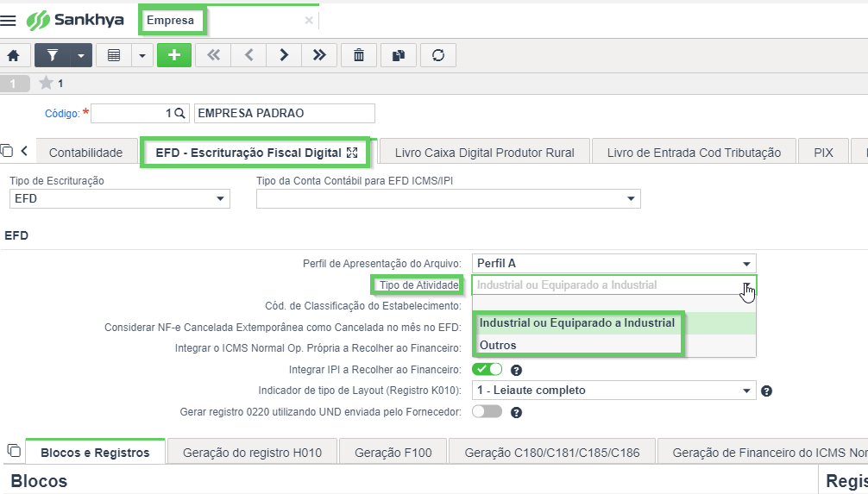The width and height of the screenshot is (868, 494).
Task: Collapse the Tipo de Atividade dropdown arrow
Action: (x=746, y=285)
